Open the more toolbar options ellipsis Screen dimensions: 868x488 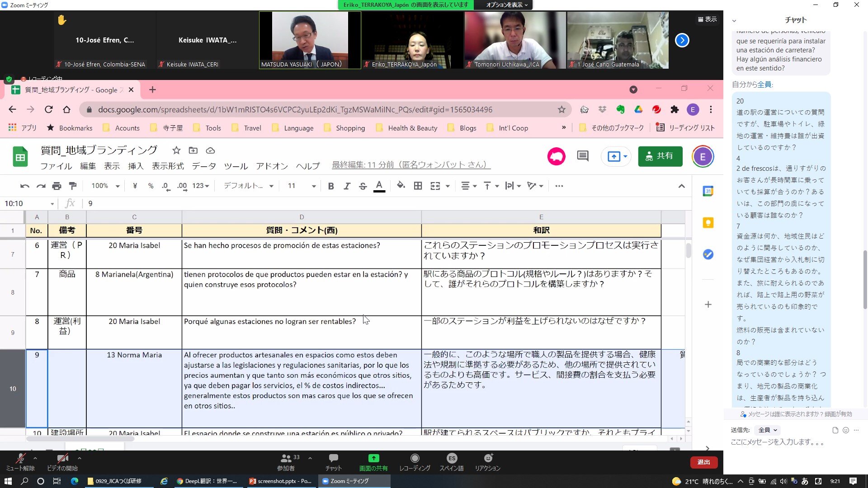(x=559, y=186)
